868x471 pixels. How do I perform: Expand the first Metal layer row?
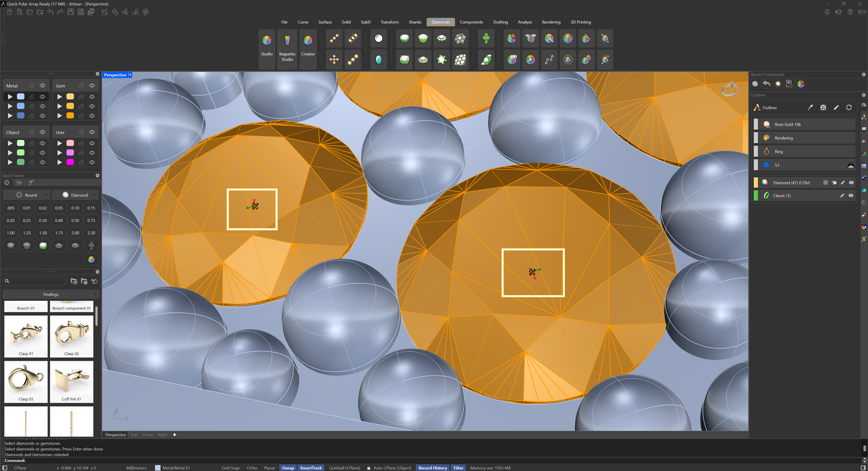click(x=10, y=97)
